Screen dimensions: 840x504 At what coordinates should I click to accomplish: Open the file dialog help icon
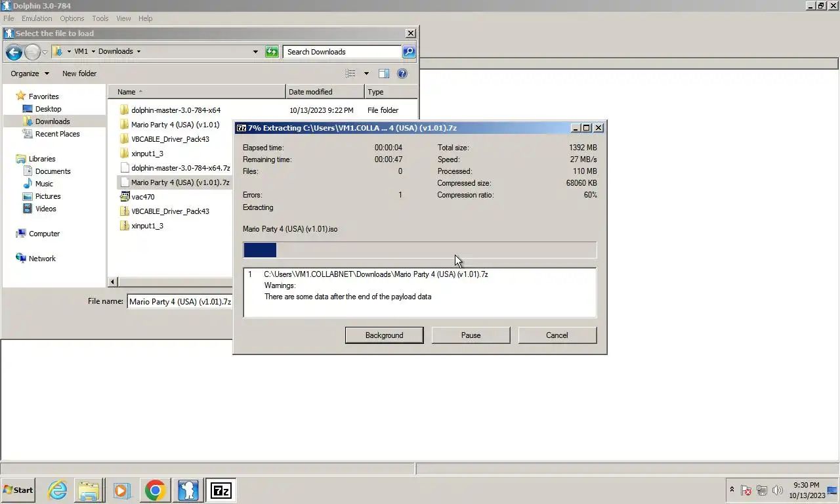tap(402, 73)
